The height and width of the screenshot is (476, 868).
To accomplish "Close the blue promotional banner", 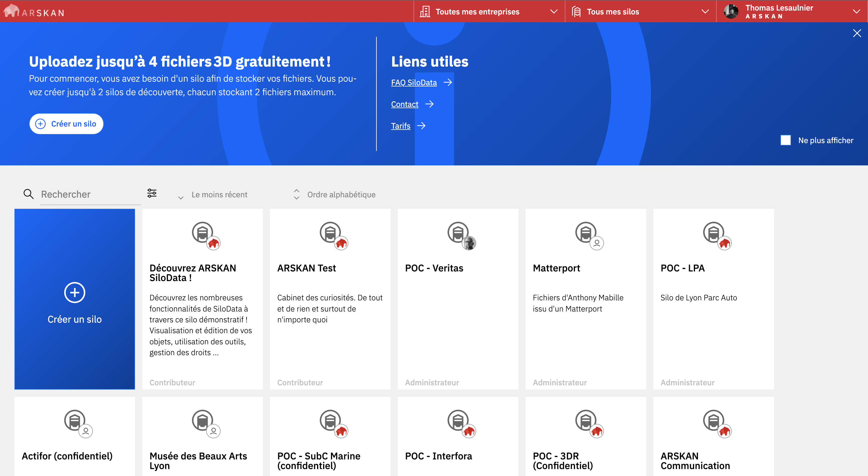I will point(857,33).
